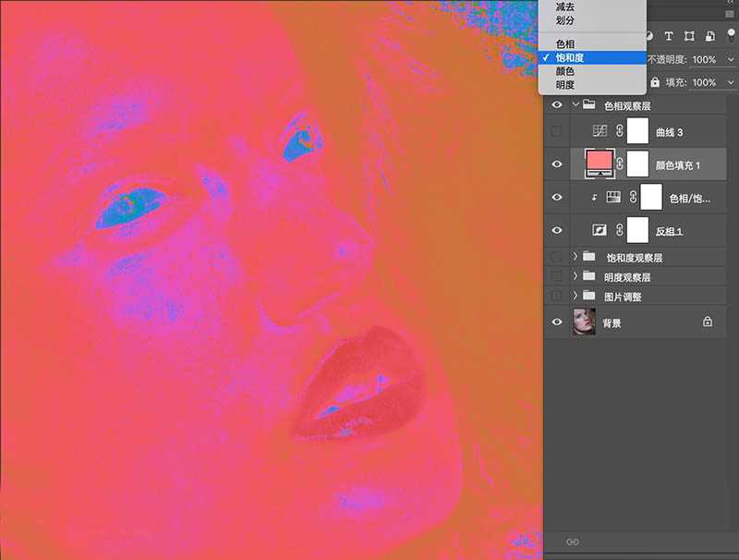The image size is (739, 560).
Task: Select the 背景 layer portrait thumbnail
Action: click(584, 323)
